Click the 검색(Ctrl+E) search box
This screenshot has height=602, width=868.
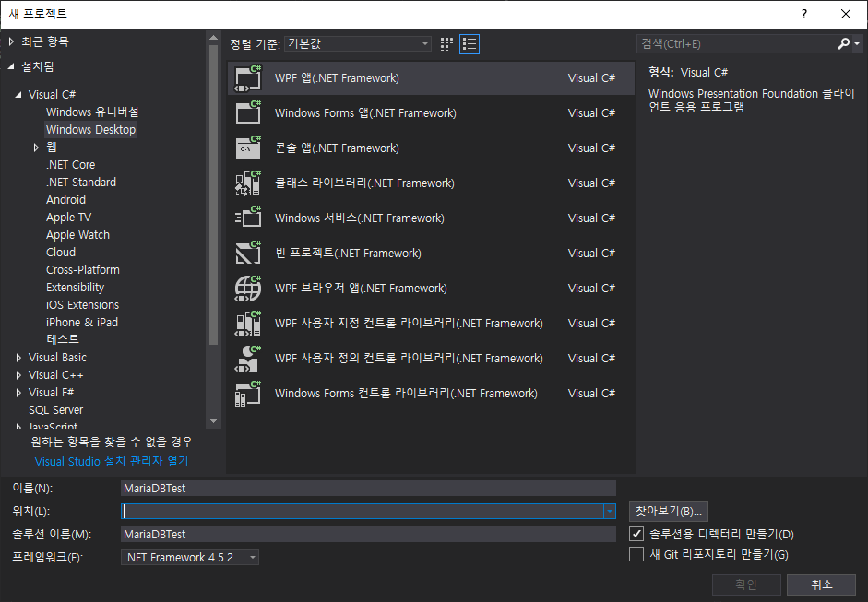736,43
